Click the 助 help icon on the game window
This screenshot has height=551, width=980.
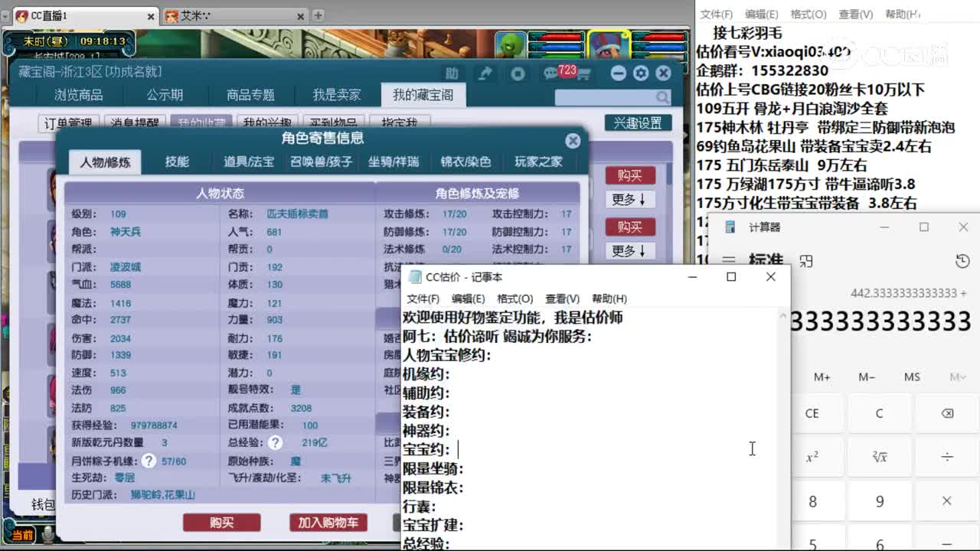coord(452,72)
